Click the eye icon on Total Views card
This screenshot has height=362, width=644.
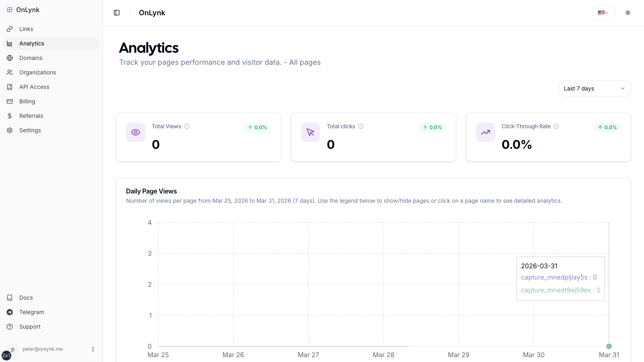[x=135, y=132]
